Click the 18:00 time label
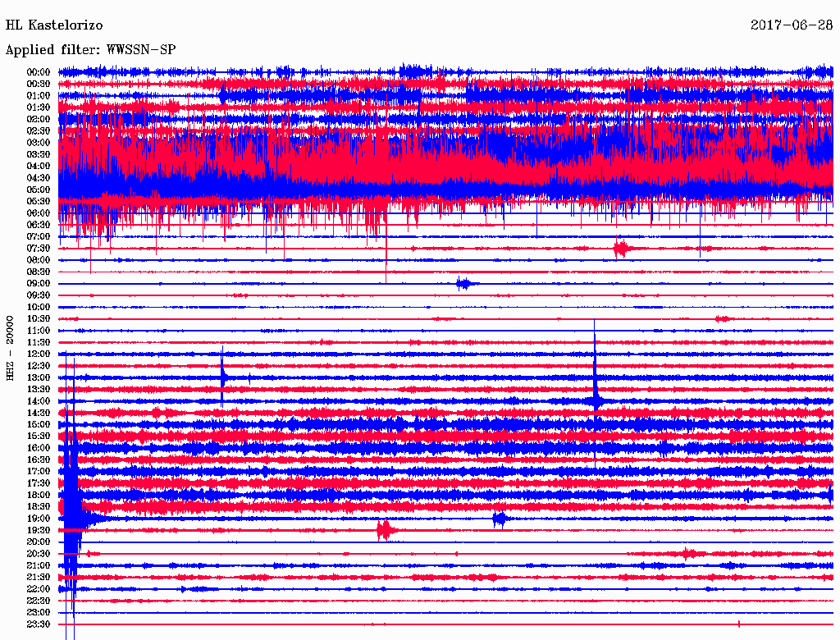This screenshot has width=840, height=640. click(39, 495)
